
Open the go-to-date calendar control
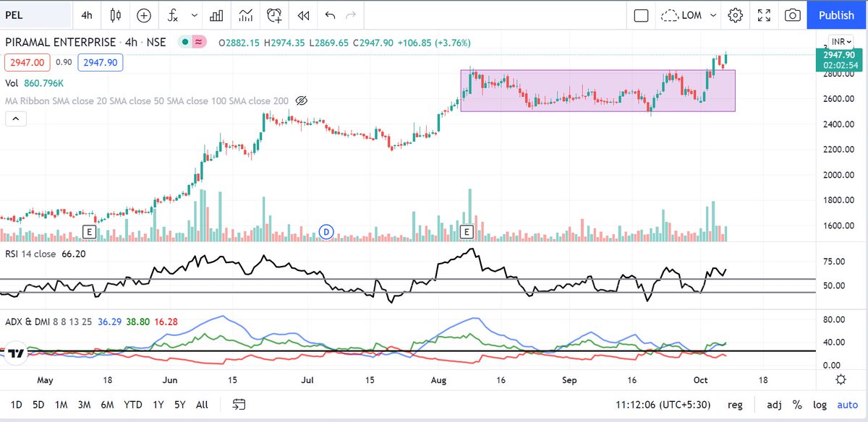pyautogui.click(x=237, y=405)
